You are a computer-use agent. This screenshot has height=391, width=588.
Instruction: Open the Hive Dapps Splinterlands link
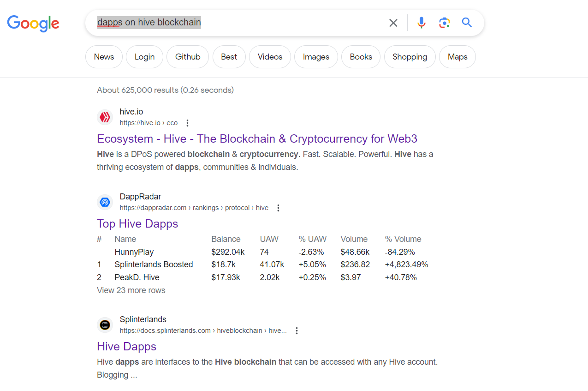(x=126, y=347)
